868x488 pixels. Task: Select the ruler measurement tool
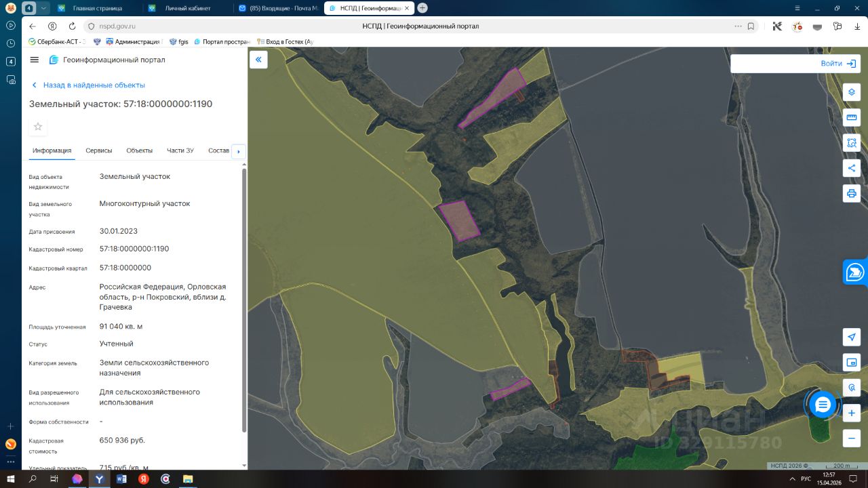[852, 117]
